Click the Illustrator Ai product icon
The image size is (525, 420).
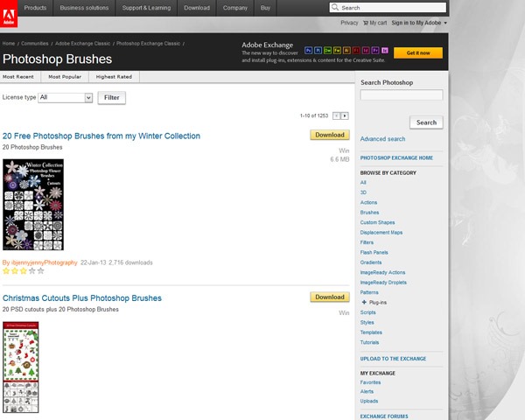pyautogui.click(x=346, y=51)
